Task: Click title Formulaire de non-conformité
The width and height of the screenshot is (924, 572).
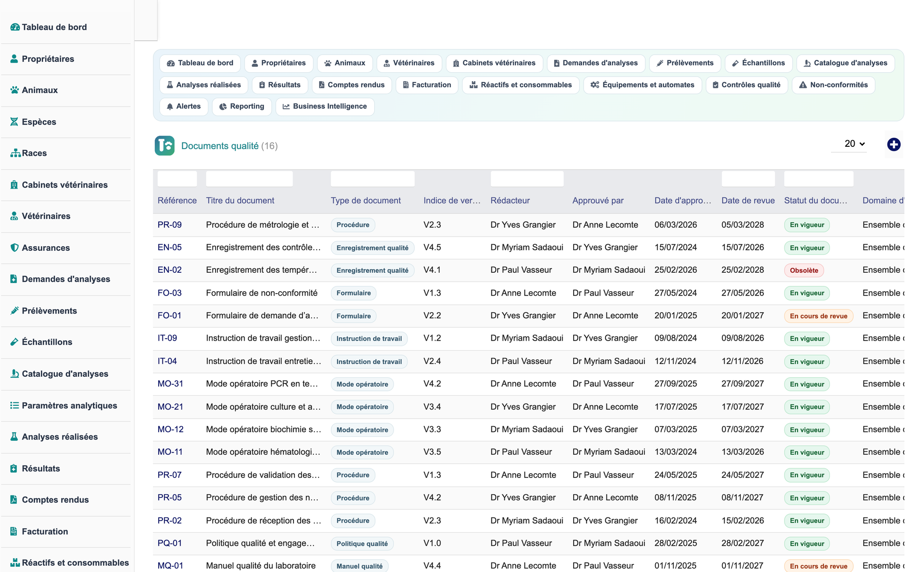Action: tap(262, 293)
